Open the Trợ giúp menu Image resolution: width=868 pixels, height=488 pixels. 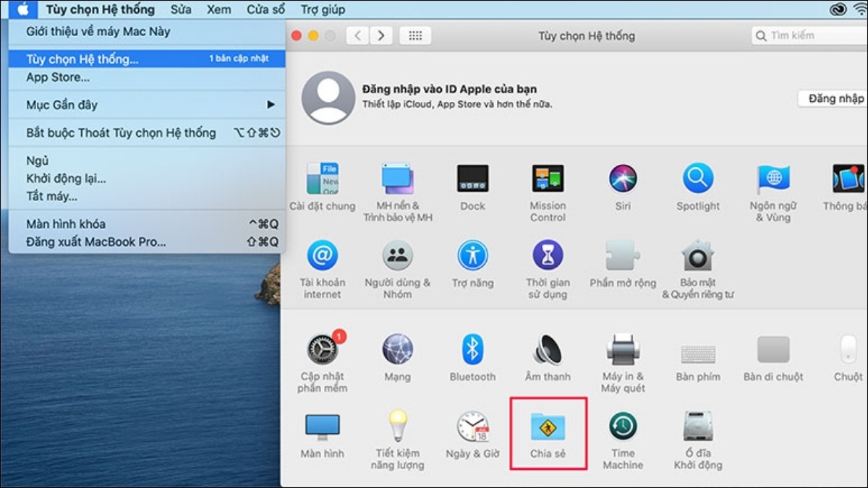(x=323, y=9)
